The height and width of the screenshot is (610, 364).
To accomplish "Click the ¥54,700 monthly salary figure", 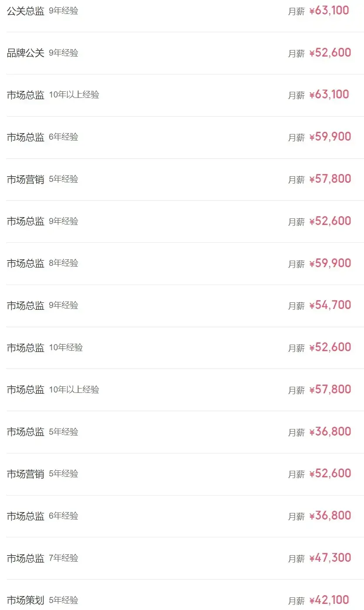I will 330,305.
